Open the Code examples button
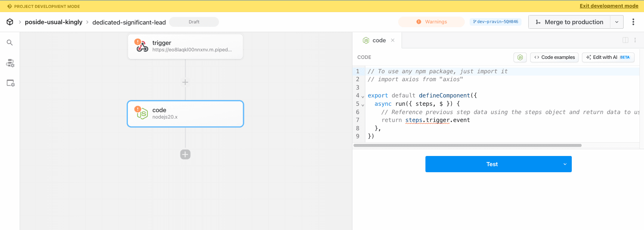The image size is (644, 230). 554,57
